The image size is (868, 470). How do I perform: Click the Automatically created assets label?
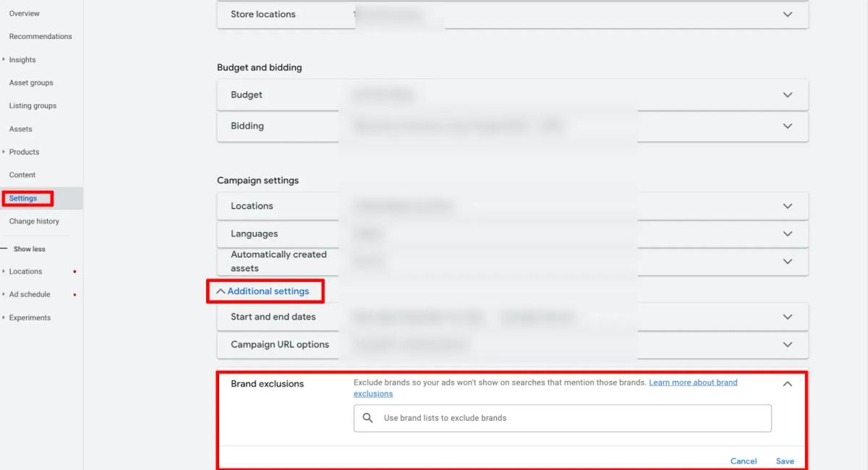(x=278, y=261)
